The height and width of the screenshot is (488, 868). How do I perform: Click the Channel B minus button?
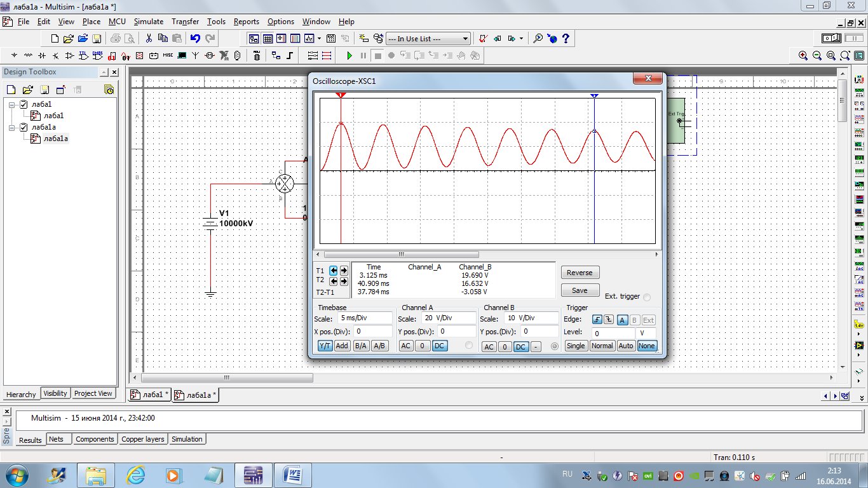pyautogui.click(x=536, y=346)
